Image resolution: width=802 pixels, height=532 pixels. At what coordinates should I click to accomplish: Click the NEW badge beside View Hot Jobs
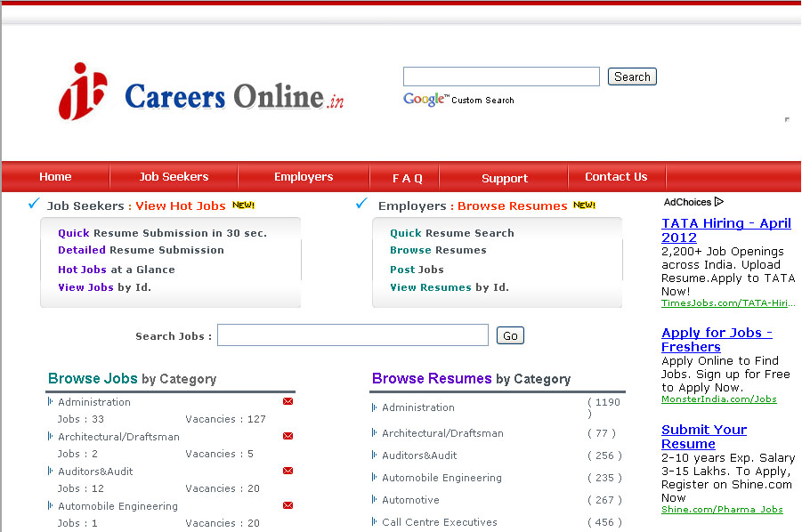coord(243,206)
